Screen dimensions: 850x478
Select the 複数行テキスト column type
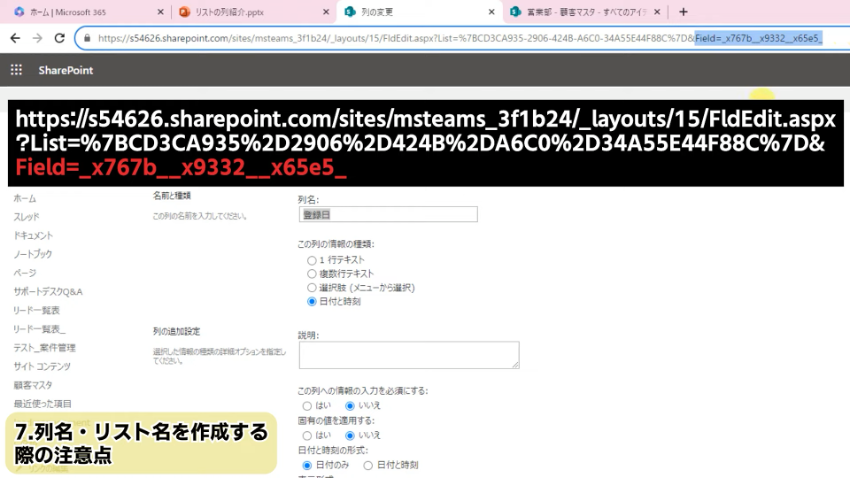pyautogui.click(x=311, y=274)
